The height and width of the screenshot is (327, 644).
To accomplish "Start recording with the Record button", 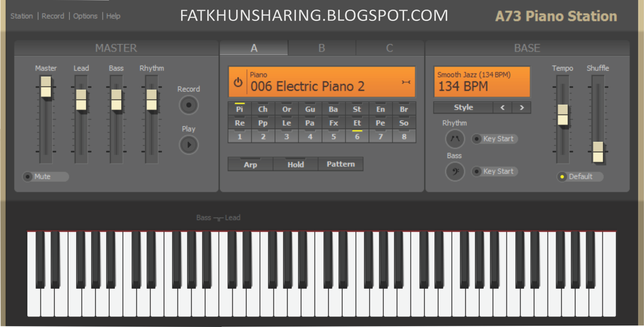I will tap(188, 105).
